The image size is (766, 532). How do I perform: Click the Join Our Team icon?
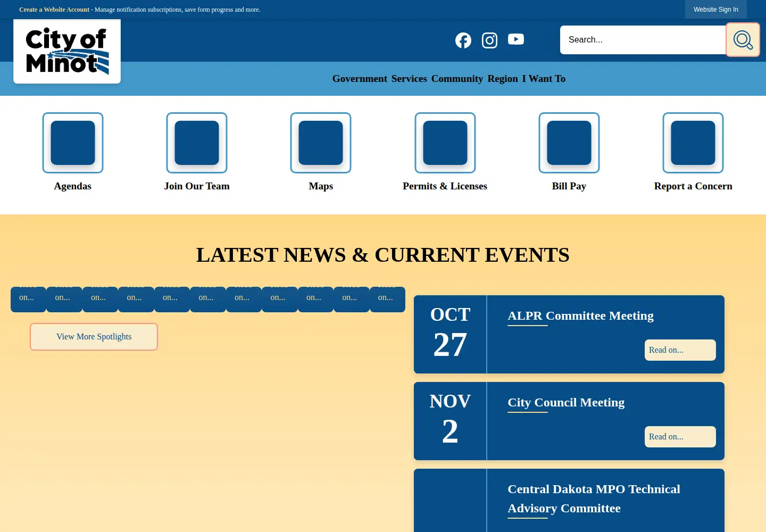pyautogui.click(x=197, y=143)
